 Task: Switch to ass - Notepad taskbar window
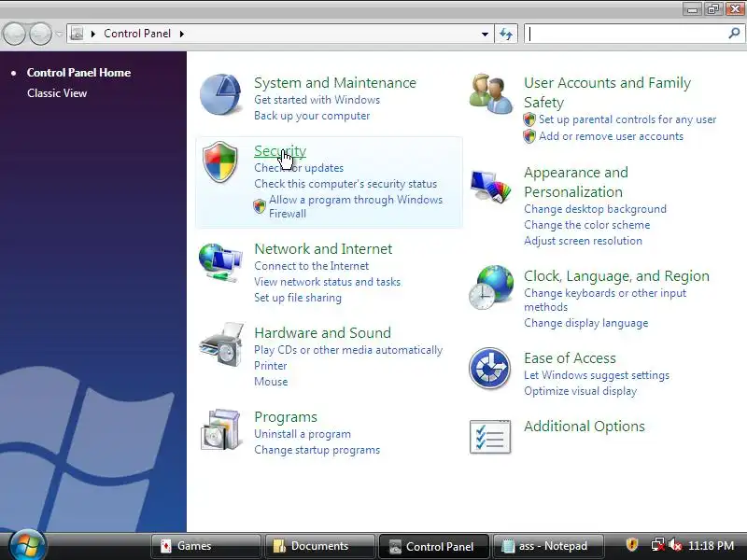tap(548, 546)
